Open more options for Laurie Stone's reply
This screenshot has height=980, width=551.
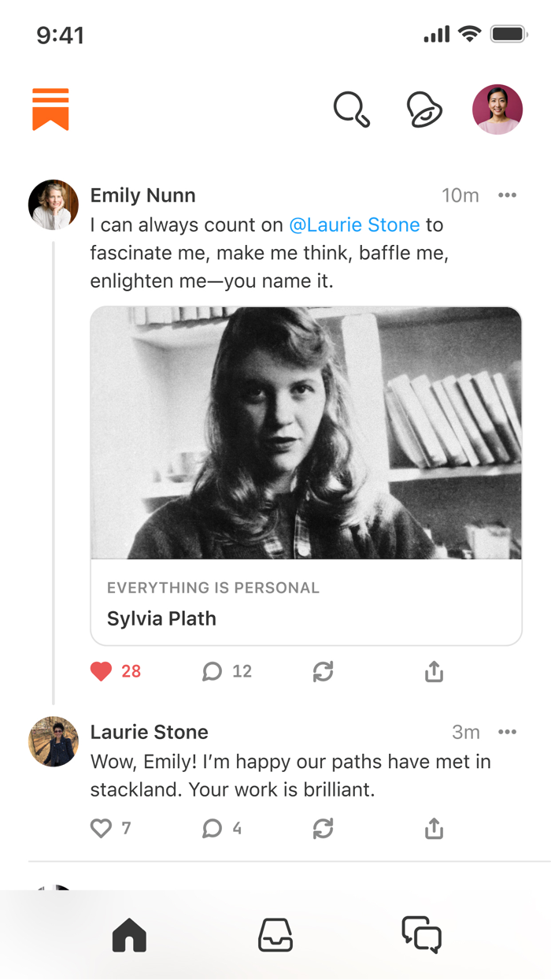pyautogui.click(x=507, y=732)
